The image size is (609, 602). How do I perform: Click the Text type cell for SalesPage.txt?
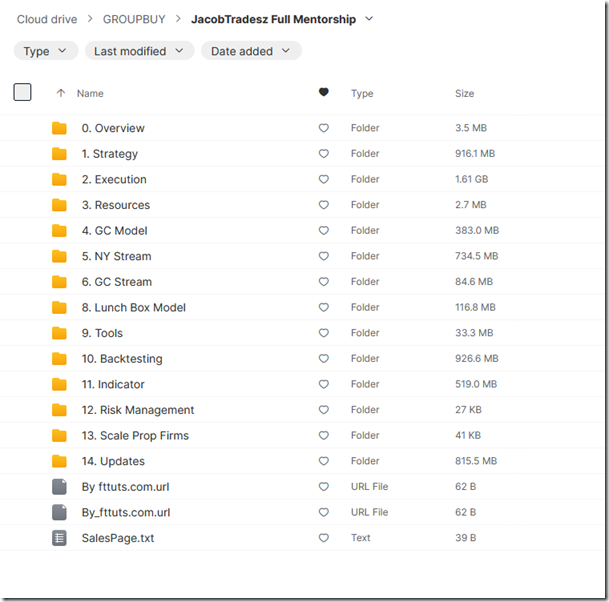pos(360,538)
